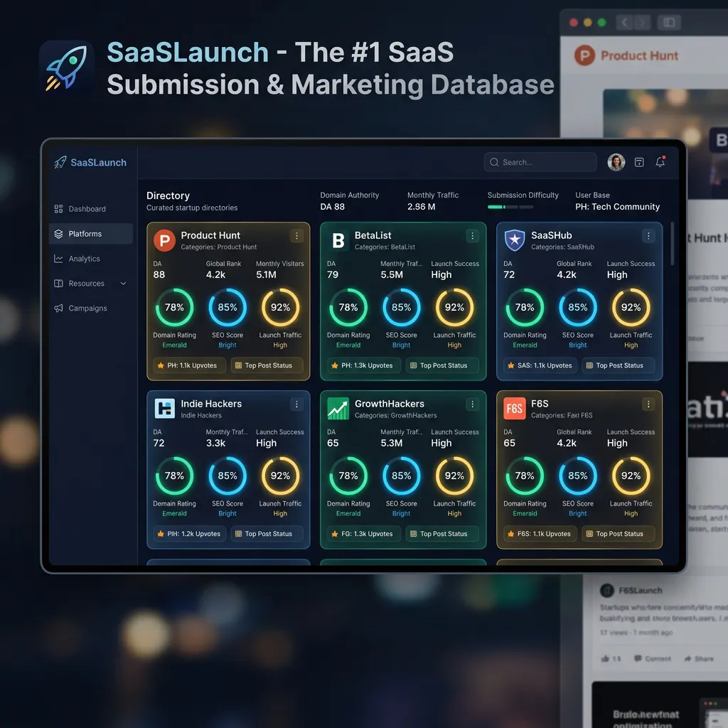Click Top Post Status on Indie Hackers card
This screenshot has height=728, width=728.
pos(267,534)
